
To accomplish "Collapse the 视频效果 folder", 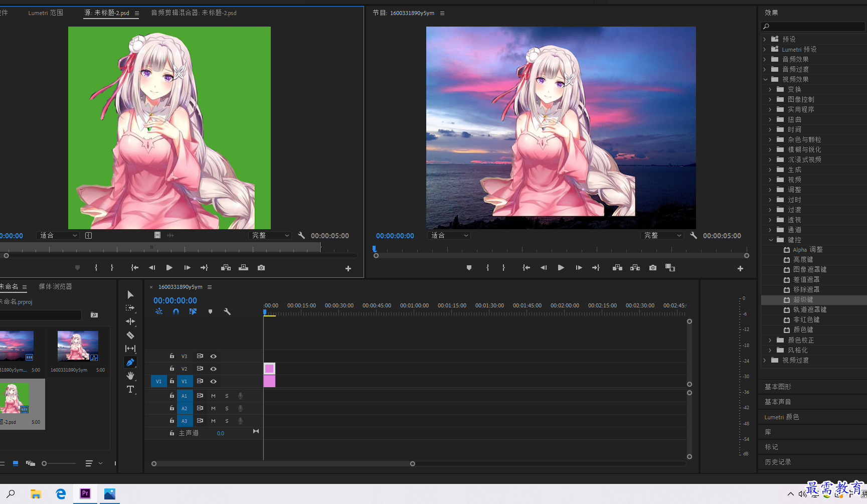I will (765, 79).
